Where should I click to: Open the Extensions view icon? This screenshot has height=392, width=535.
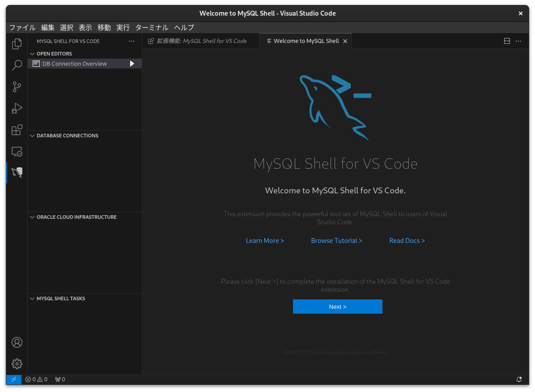pyautogui.click(x=17, y=130)
